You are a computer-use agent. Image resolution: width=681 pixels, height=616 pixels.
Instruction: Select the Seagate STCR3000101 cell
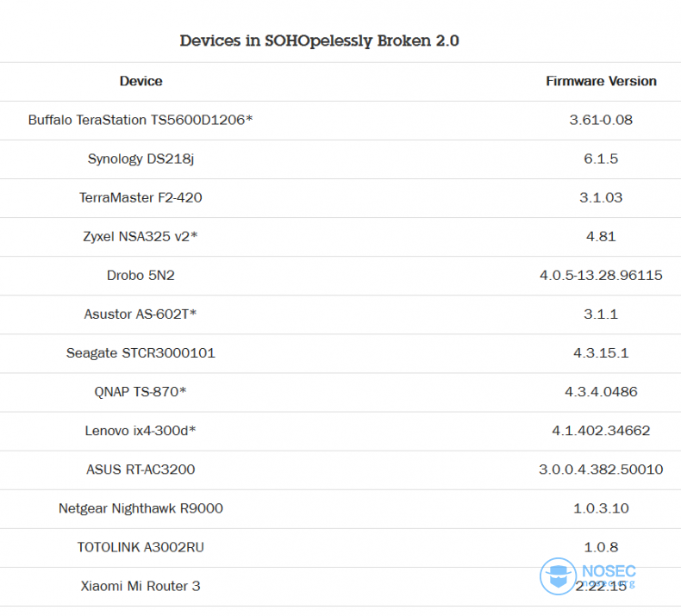point(141,353)
